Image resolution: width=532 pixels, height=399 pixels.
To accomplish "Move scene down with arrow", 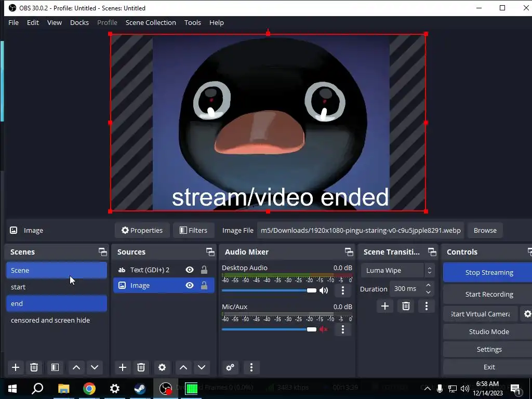I will point(95,367).
